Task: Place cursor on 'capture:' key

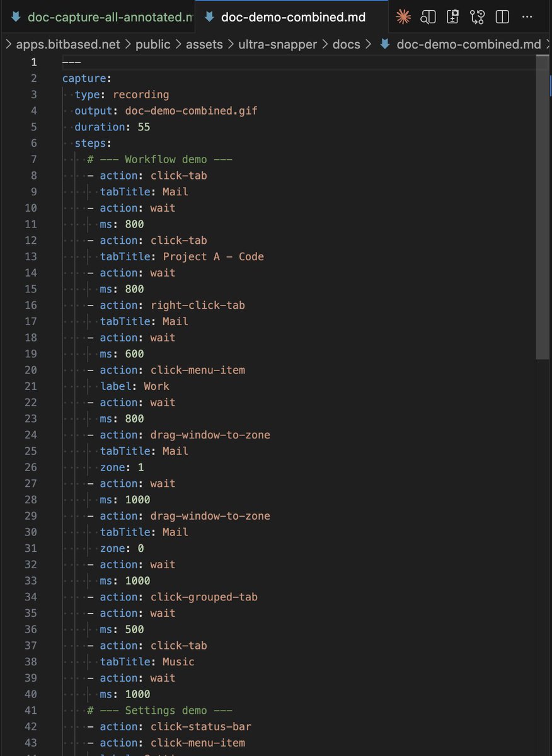Action: pyautogui.click(x=87, y=78)
